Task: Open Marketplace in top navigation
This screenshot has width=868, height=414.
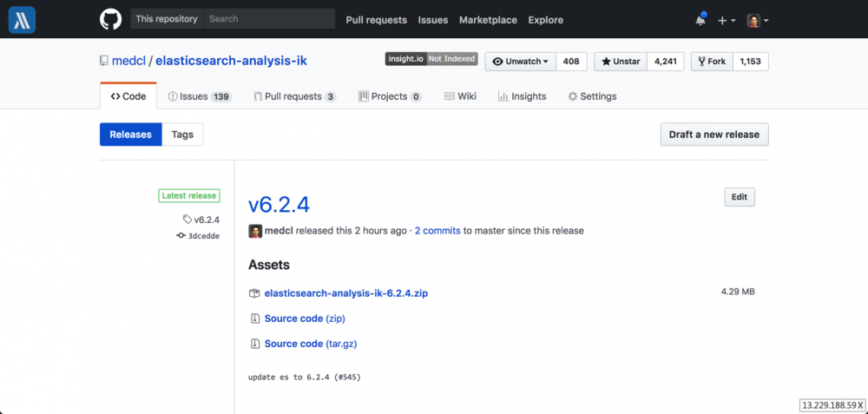Action: pyautogui.click(x=488, y=20)
